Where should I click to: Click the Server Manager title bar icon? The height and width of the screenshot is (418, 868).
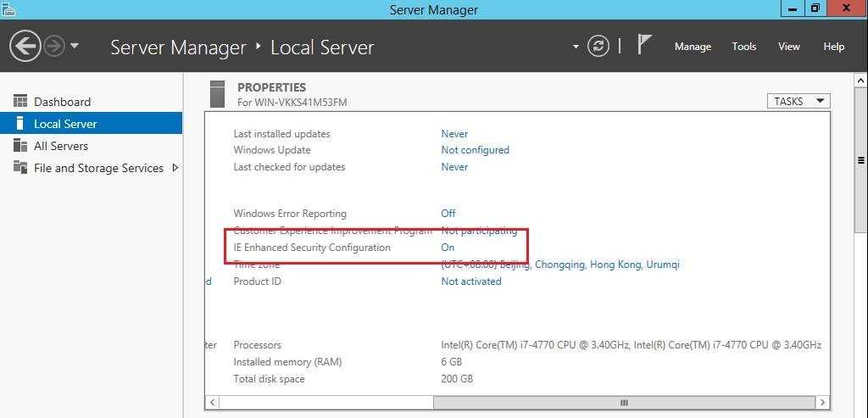8,8
